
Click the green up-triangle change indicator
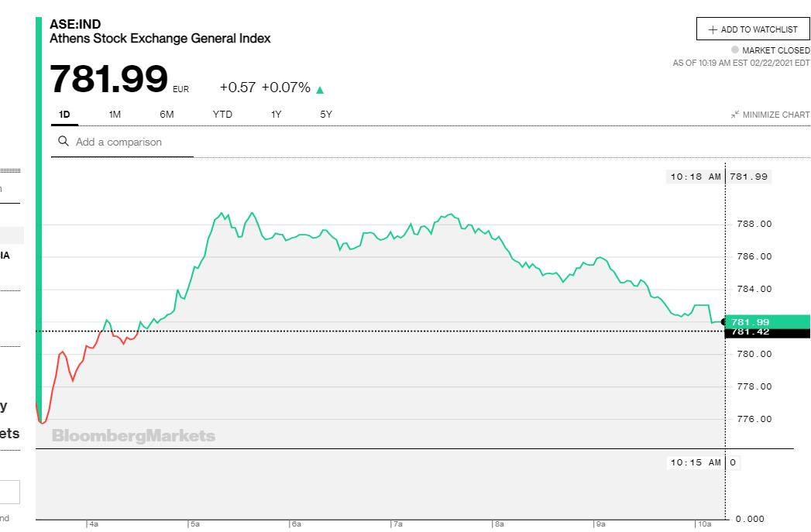pos(320,89)
